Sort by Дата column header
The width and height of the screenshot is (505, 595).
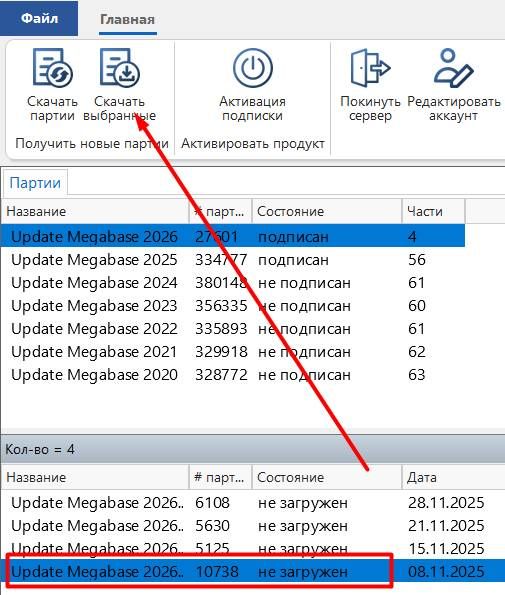tap(453, 477)
